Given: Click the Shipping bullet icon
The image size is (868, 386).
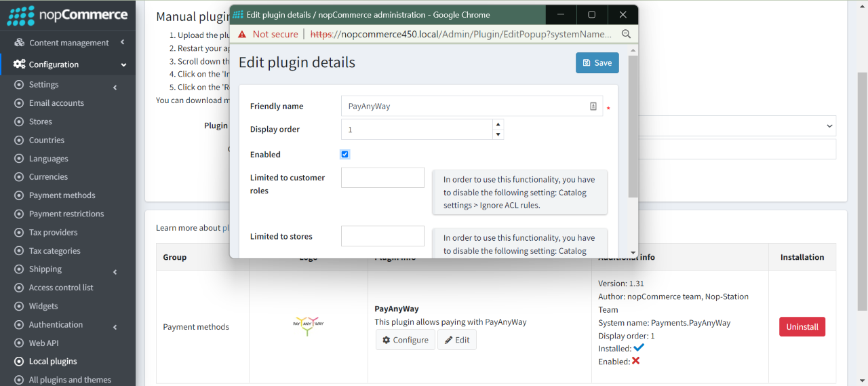Looking at the screenshot, I should click(x=19, y=269).
